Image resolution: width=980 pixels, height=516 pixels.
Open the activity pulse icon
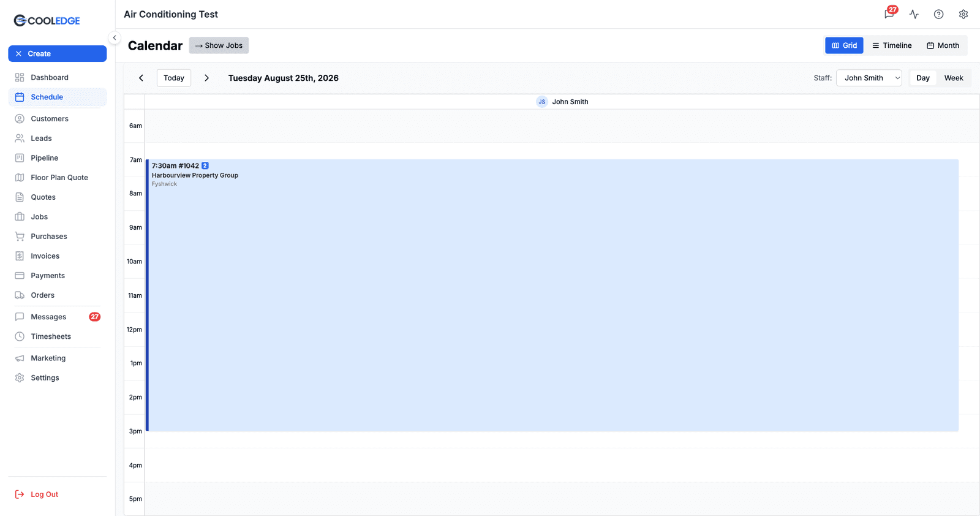pos(914,14)
